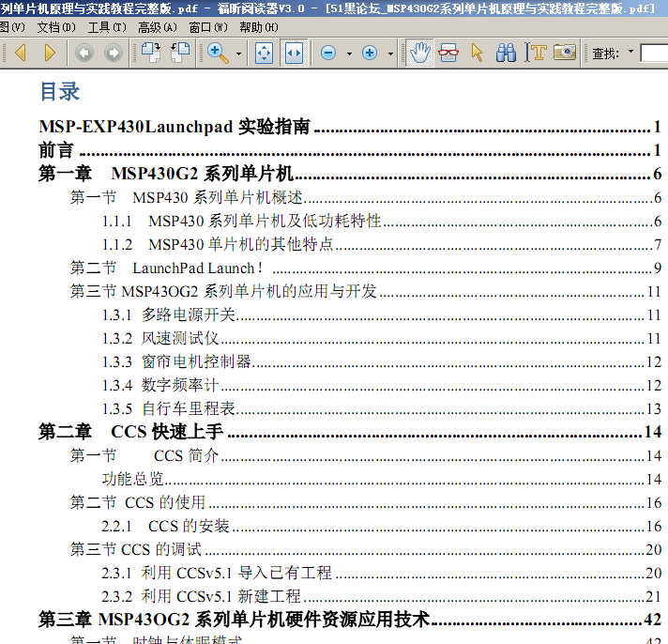The width and height of the screenshot is (668, 644).
Task: Open dropdown next to zoom in button
Action: (390, 54)
